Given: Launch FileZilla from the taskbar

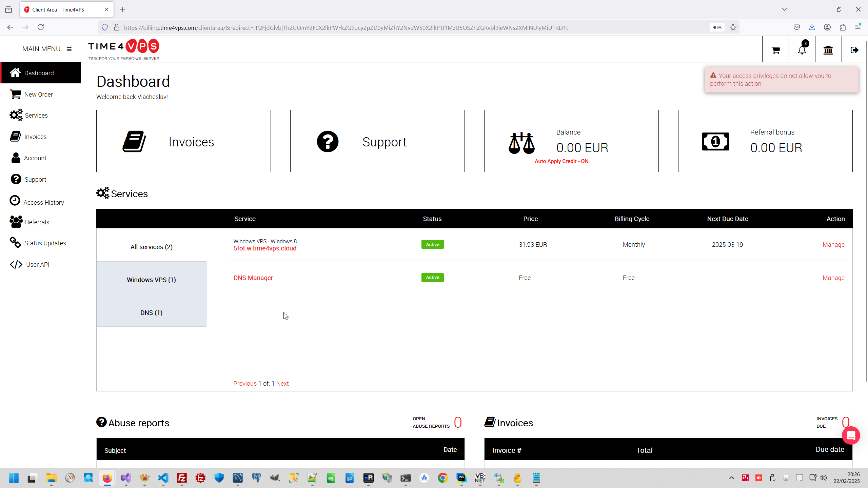Looking at the screenshot, I should (x=182, y=478).
